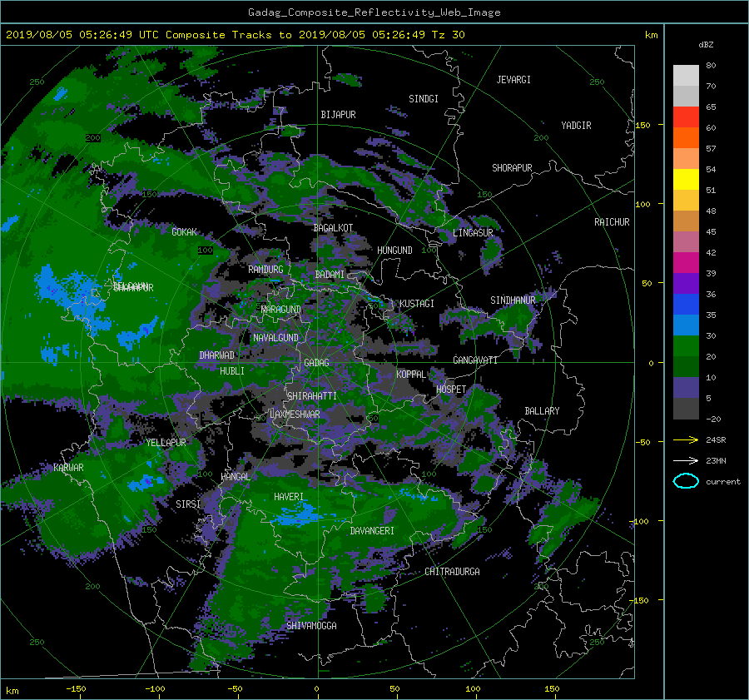Click the white 23MN arrow legend icon
This screenshot has width=749, height=700.
pos(686,460)
